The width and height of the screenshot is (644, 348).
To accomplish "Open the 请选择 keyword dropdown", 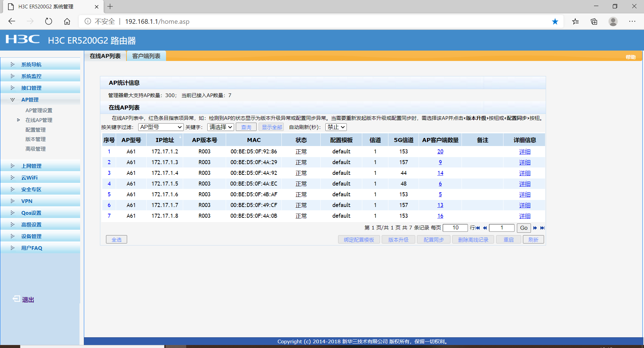I will pyautogui.click(x=220, y=127).
